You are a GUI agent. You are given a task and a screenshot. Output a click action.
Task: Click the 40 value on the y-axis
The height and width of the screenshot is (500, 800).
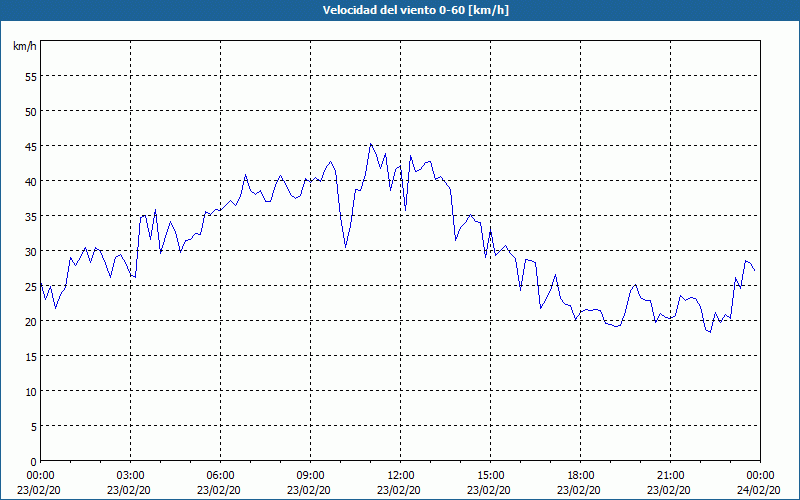click(31, 181)
